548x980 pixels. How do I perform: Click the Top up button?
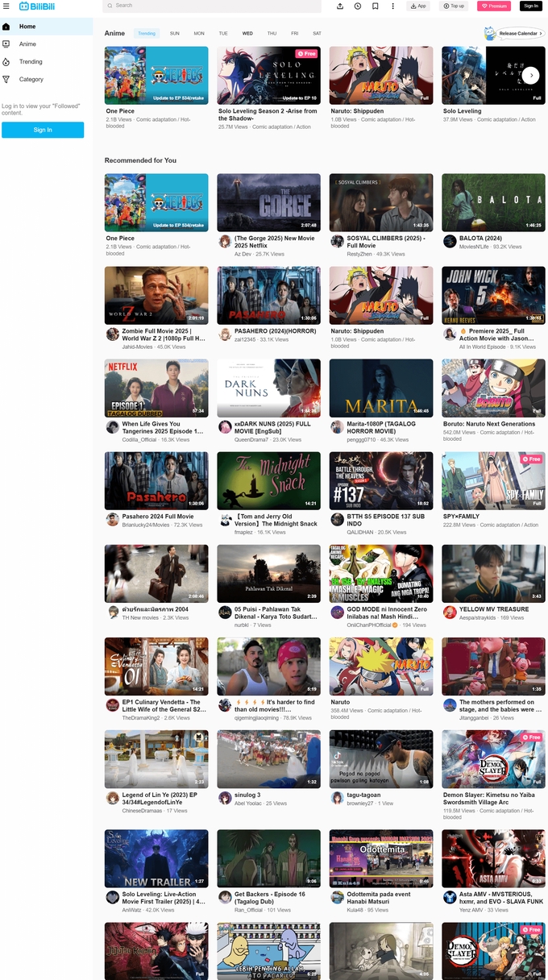[454, 6]
